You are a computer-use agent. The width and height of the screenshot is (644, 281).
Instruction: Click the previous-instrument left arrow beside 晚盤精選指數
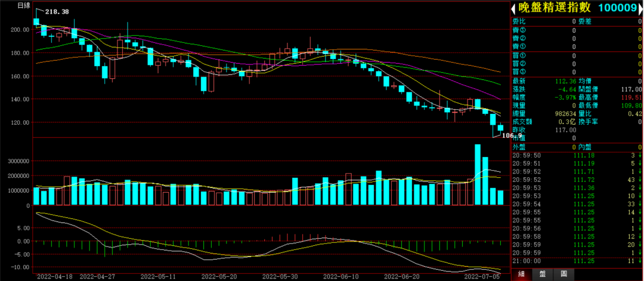click(x=513, y=8)
